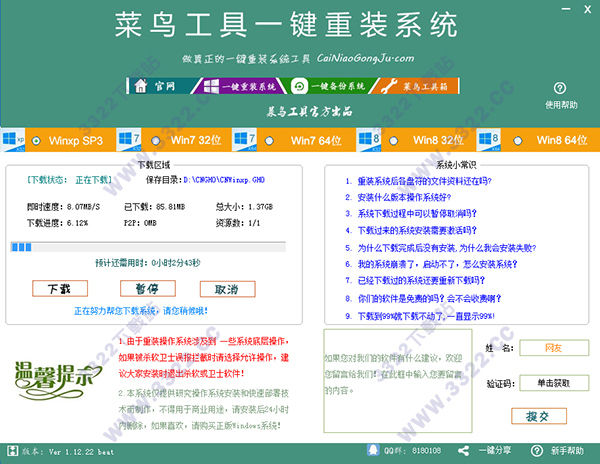Screen dimensions: 600x464
Task: Click the house icon next to 官网
Action: pos(140,86)
